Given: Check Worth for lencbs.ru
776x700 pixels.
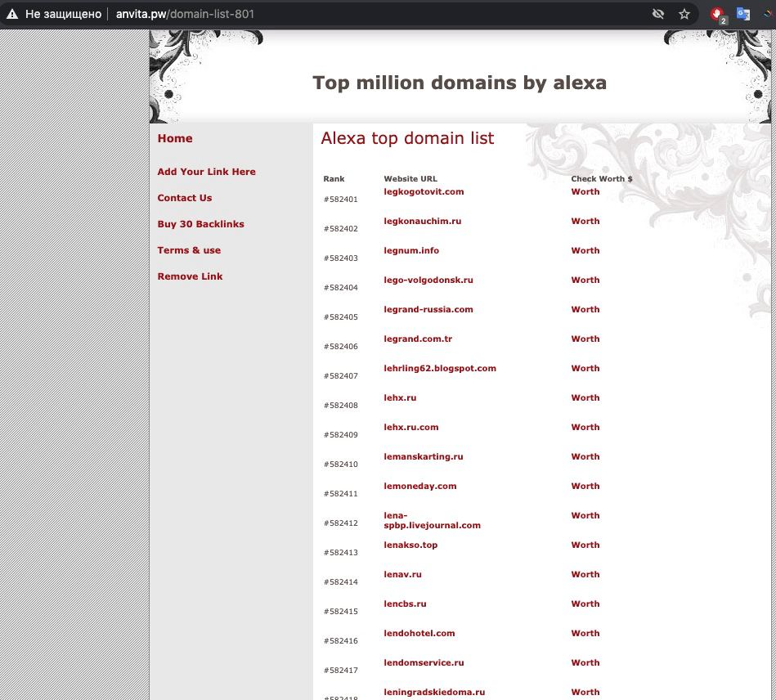Looking at the screenshot, I should click(585, 604).
